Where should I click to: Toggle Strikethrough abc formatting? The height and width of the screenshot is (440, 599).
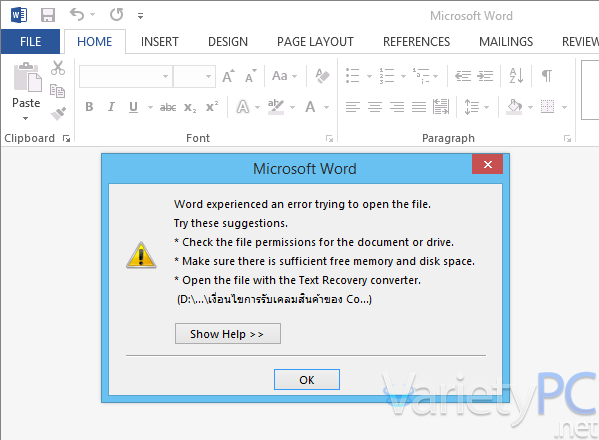click(x=168, y=107)
